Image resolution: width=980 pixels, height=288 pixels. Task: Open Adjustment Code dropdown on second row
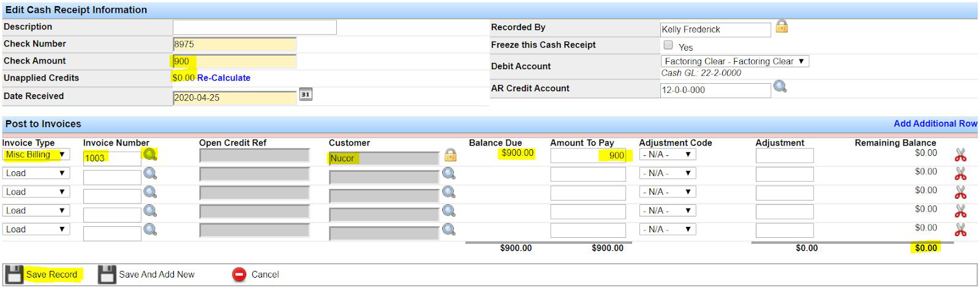[667, 173]
